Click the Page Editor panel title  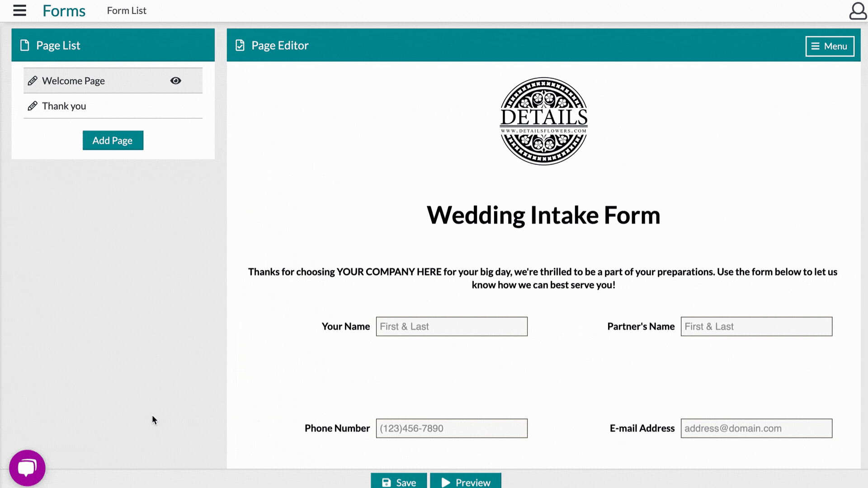[280, 45]
